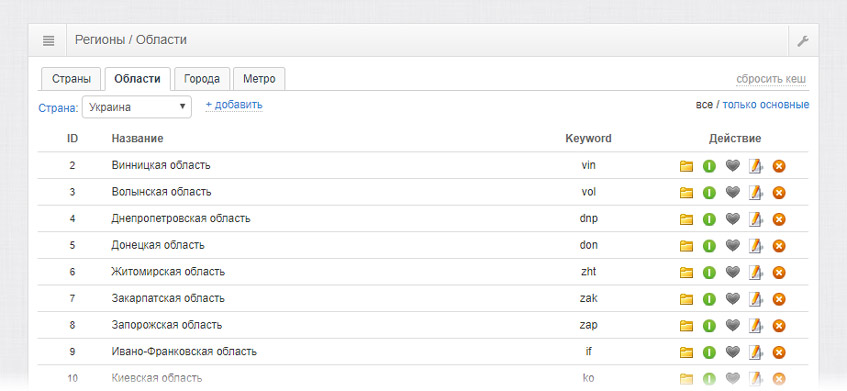Open folder icon for Закарпатская область
The width and height of the screenshot is (847, 391).
[686, 299]
